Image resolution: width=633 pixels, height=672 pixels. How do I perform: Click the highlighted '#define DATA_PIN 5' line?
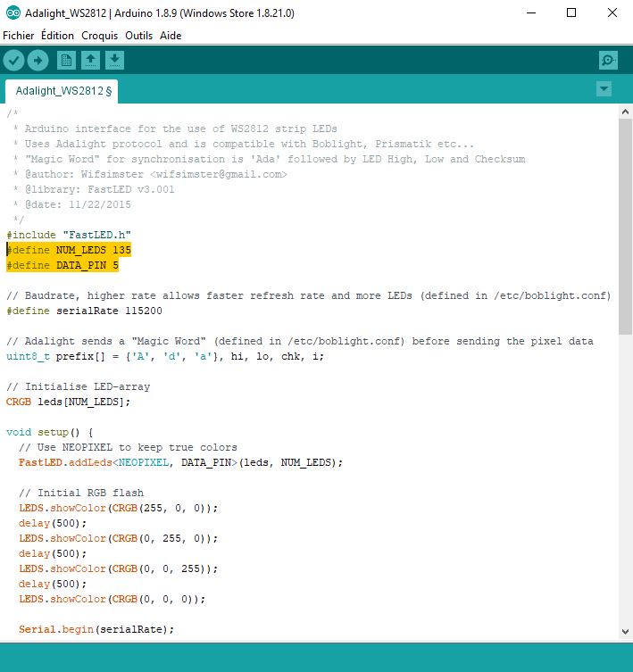pos(62,265)
